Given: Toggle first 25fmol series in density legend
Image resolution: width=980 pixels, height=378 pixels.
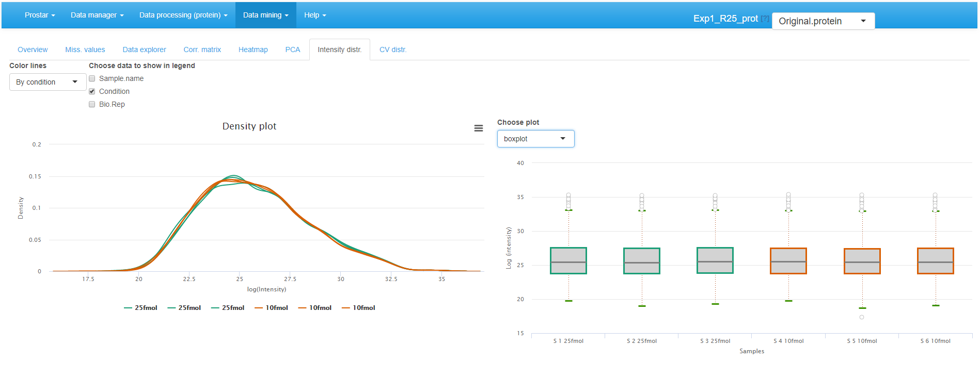Looking at the screenshot, I should [141, 308].
